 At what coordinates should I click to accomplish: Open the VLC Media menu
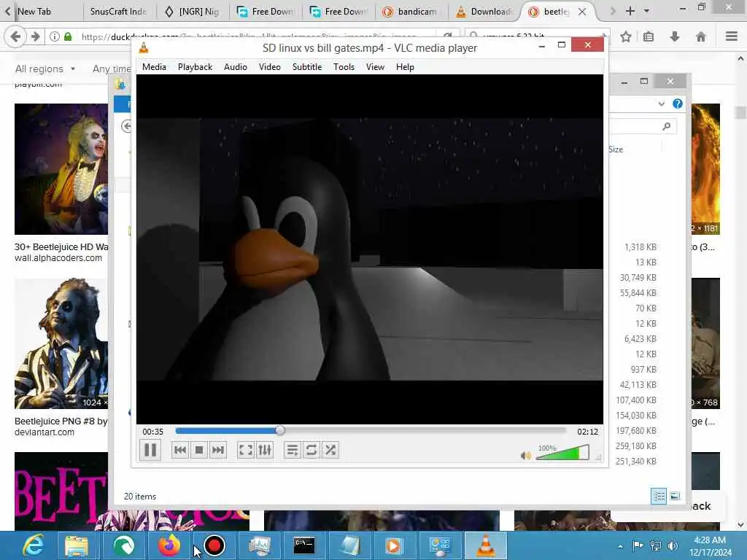pos(154,67)
